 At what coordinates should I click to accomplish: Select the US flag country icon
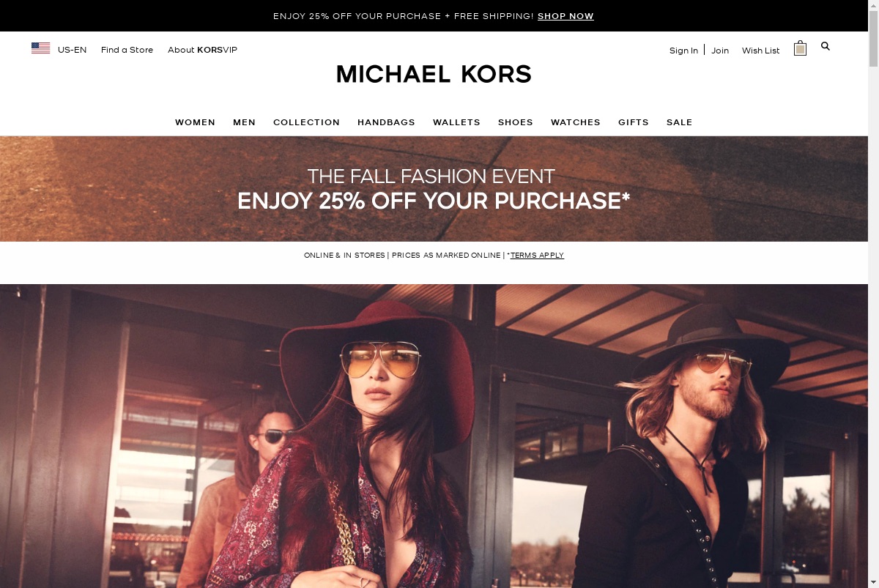coord(40,48)
